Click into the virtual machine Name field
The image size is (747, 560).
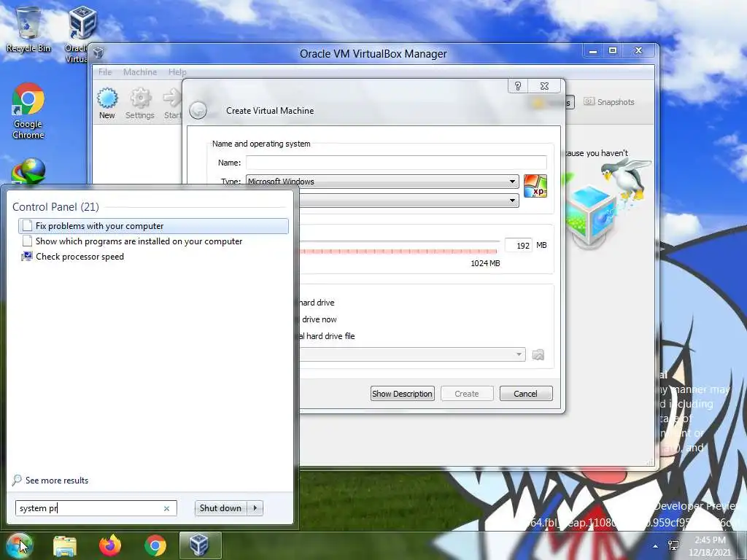396,163
